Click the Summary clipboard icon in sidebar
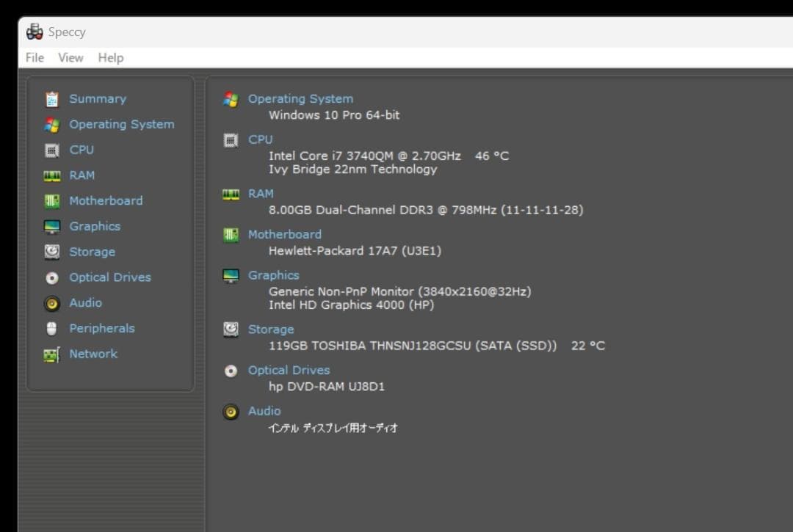 51,100
